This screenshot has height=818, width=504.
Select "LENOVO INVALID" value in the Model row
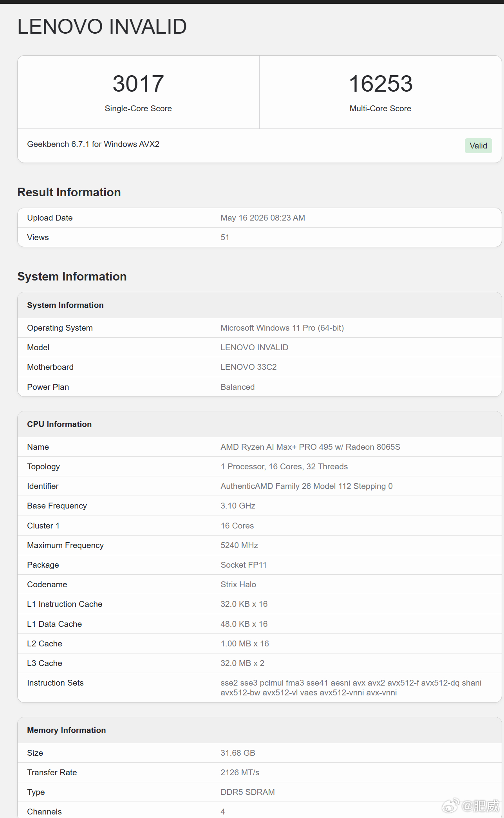coord(254,347)
